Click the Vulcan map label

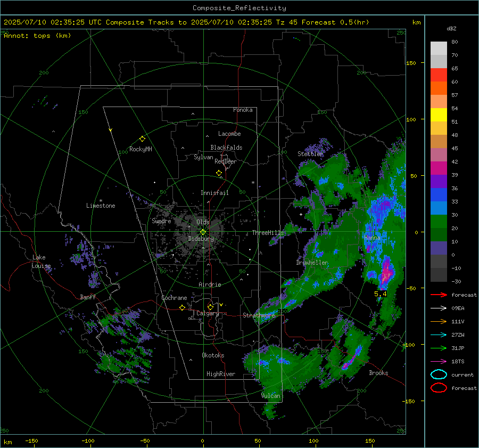pyautogui.click(x=270, y=396)
